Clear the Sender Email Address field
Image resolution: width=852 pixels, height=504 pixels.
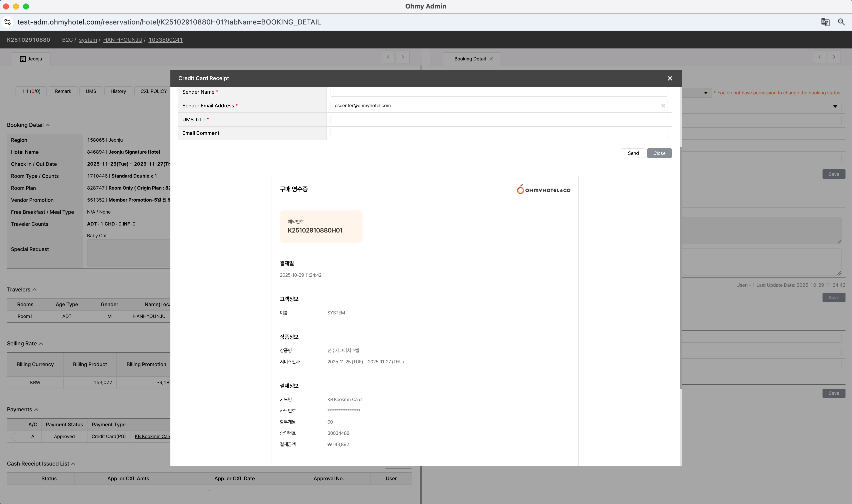click(663, 106)
